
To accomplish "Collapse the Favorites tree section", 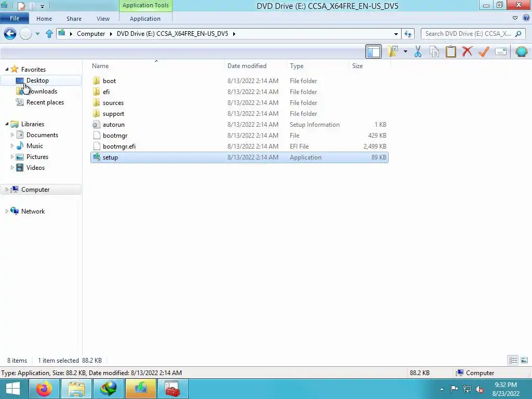I will (7, 69).
